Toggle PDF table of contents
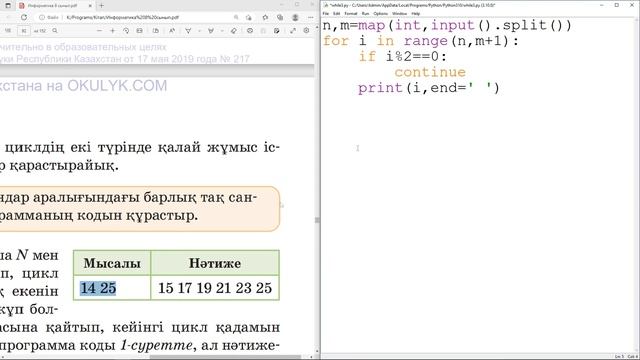 pyautogui.click(x=8, y=31)
